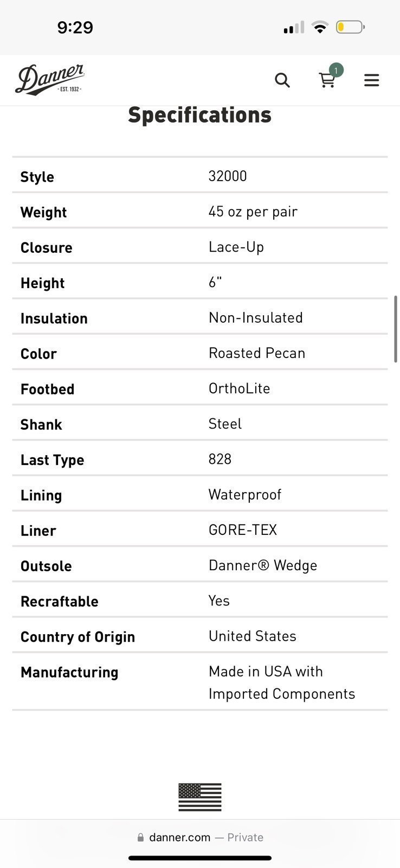Screen dimensions: 400x868
Task: Tap the 9:29 clock
Action: click(75, 27)
